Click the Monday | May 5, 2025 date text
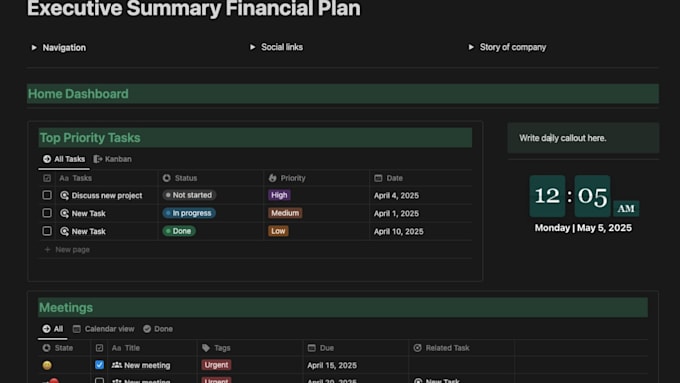The width and height of the screenshot is (680, 383). click(x=583, y=228)
